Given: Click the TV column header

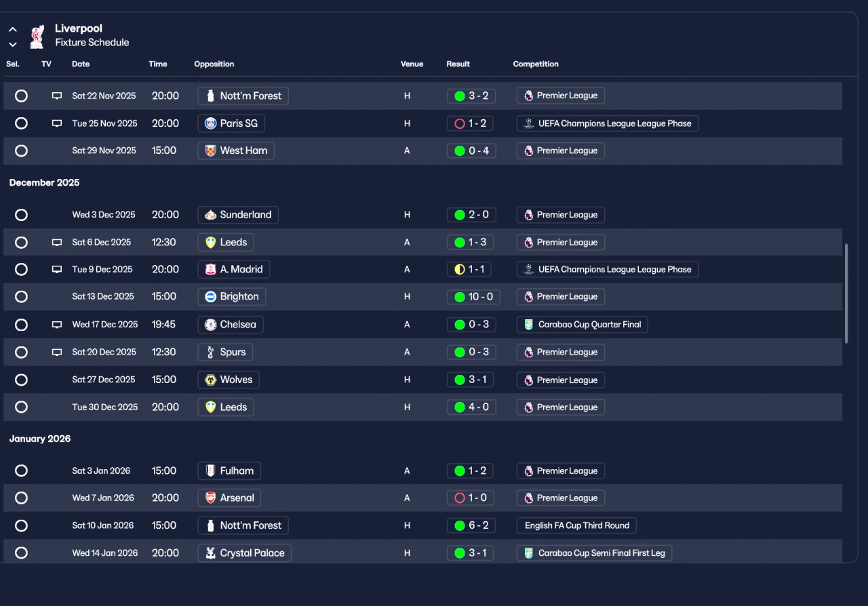Looking at the screenshot, I should (x=46, y=64).
